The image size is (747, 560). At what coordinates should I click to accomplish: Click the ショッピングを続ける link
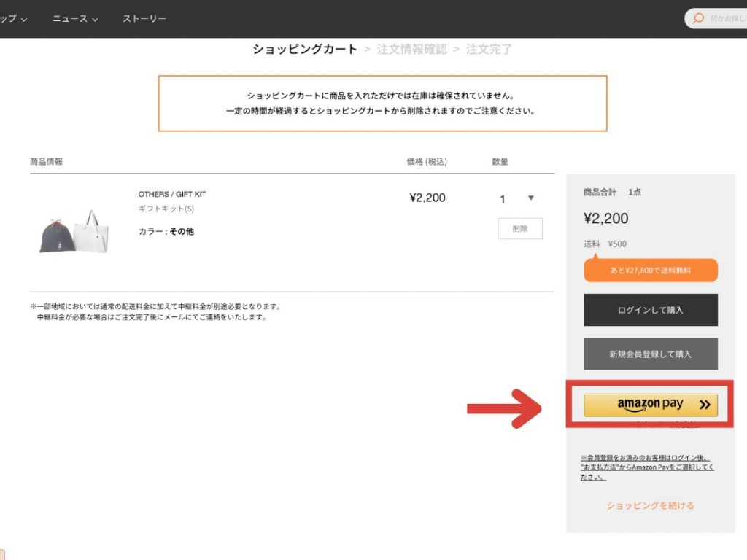[650, 505]
